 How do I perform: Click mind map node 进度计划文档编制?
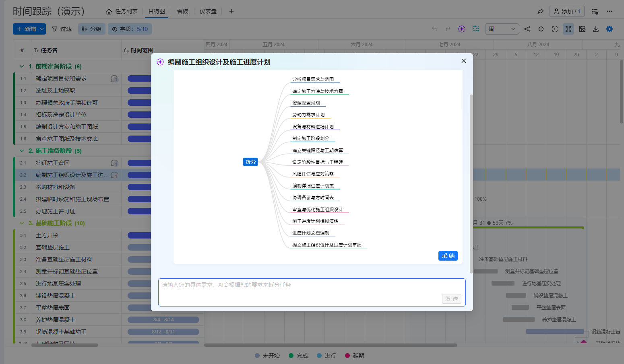(311, 233)
